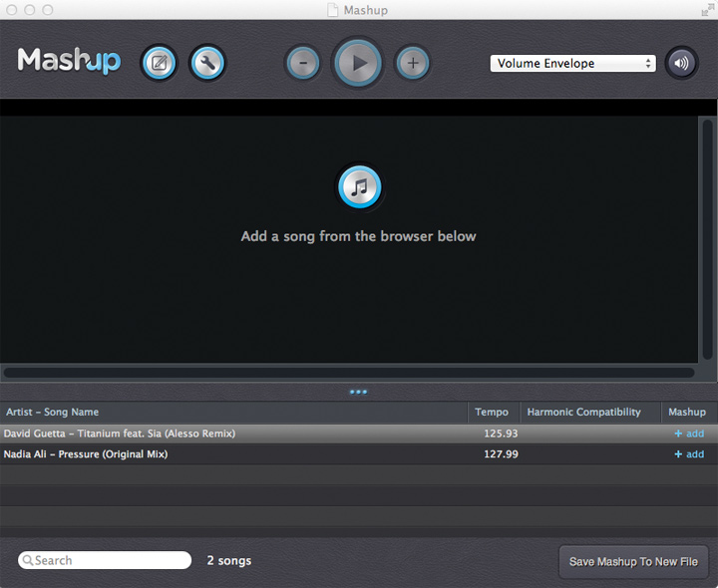Click the music note add-song icon
The height and width of the screenshot is (588, 718).
coord(359,186)
